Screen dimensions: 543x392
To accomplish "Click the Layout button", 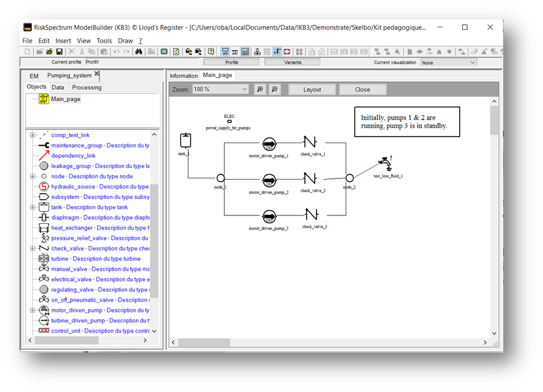I will (x=312, y=89).
